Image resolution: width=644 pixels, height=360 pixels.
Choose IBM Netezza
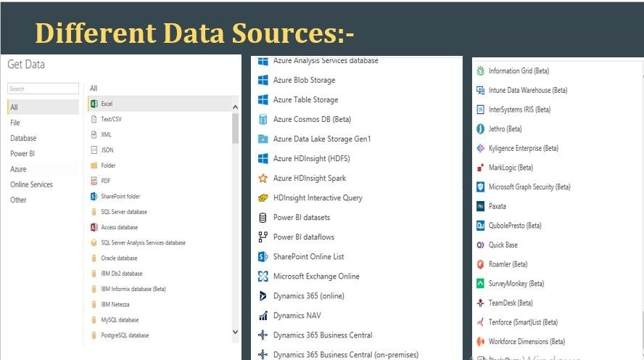point(115,305)
